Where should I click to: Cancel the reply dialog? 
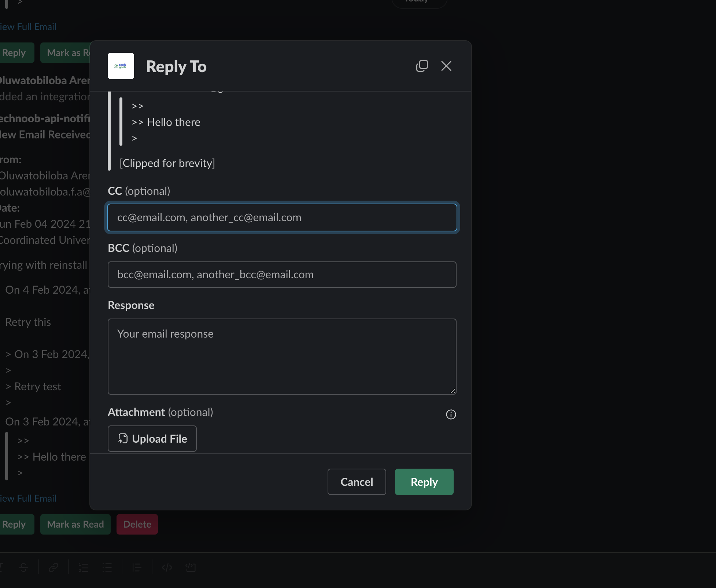(x=356, y=482)
